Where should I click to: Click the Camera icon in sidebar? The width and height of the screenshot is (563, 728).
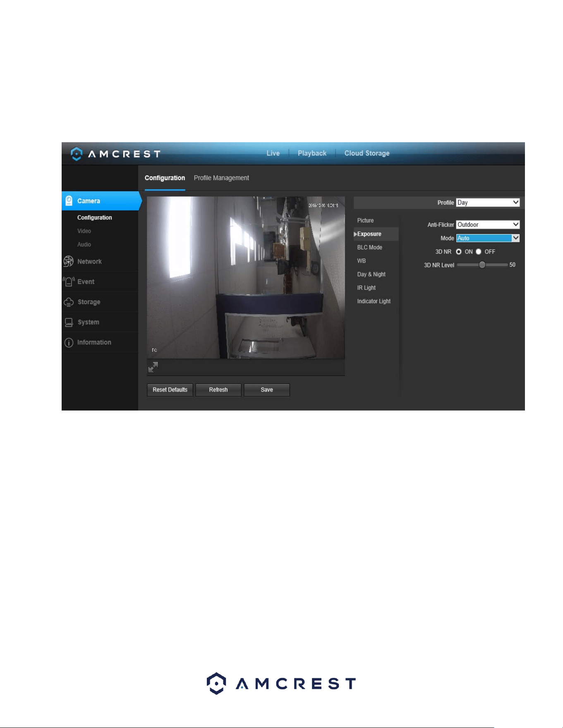pos(69,201)
